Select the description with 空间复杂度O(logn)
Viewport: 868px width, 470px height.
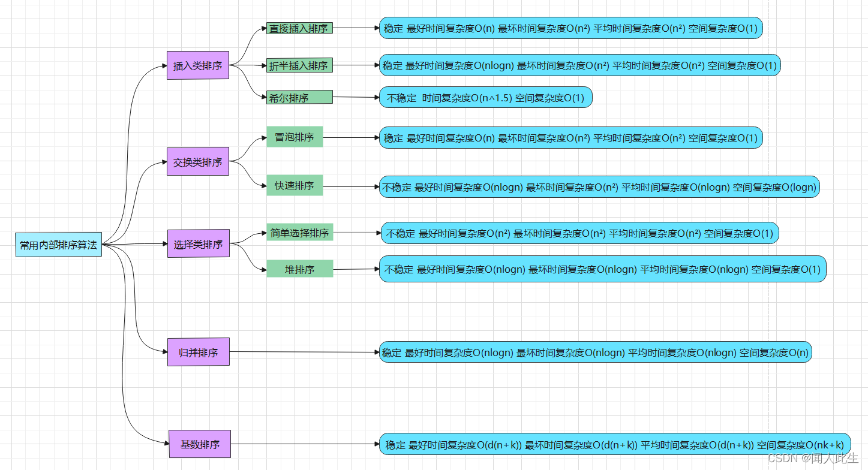pos(600,186)
